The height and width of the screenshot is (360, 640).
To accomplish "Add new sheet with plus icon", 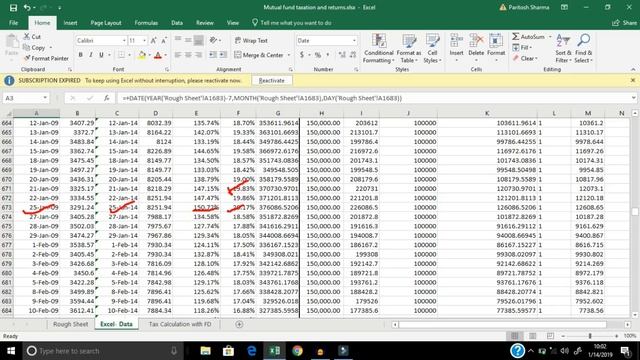I will point(239,324).
